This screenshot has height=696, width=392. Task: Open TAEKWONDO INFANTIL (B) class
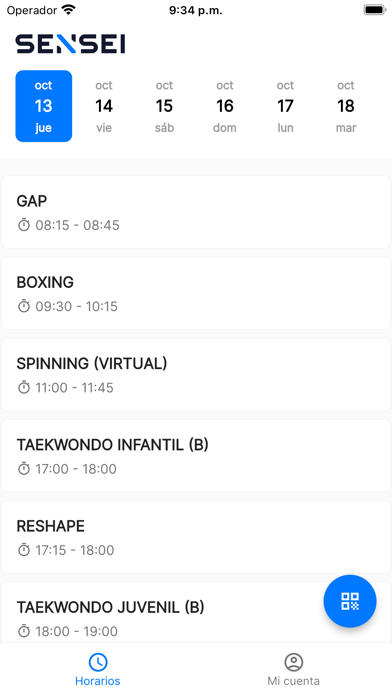(196, 455)
